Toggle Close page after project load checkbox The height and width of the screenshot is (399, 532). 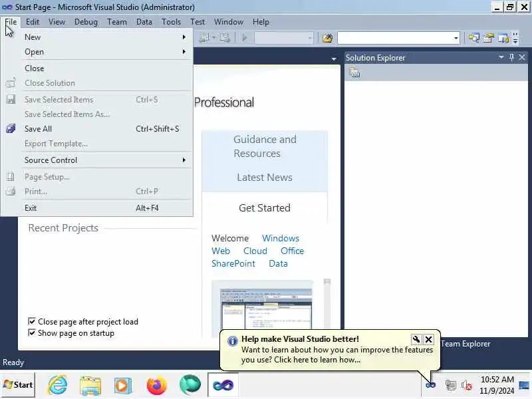coord(31,321)
